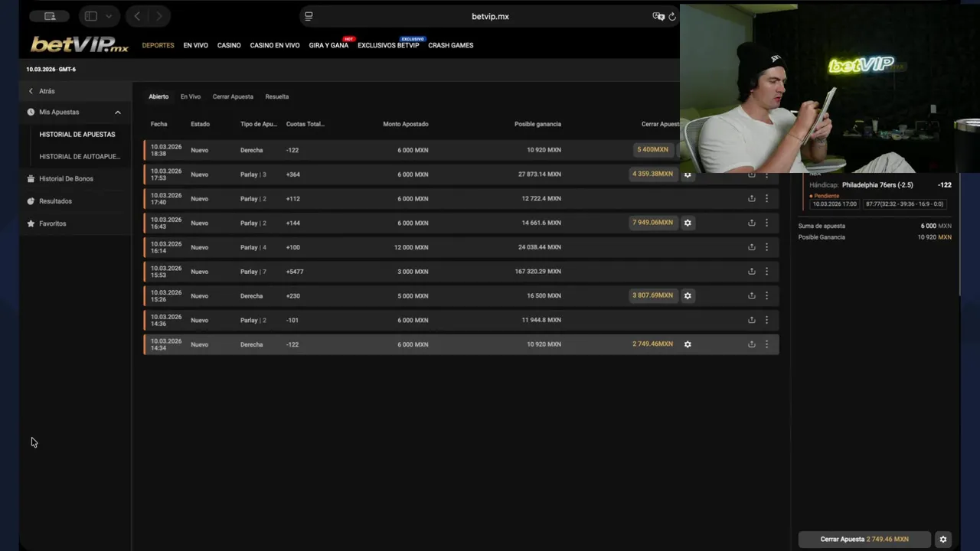This screenshot has height=551, width=980.
Task: Share the 15:26 Derecha bet
Action: 751,295
